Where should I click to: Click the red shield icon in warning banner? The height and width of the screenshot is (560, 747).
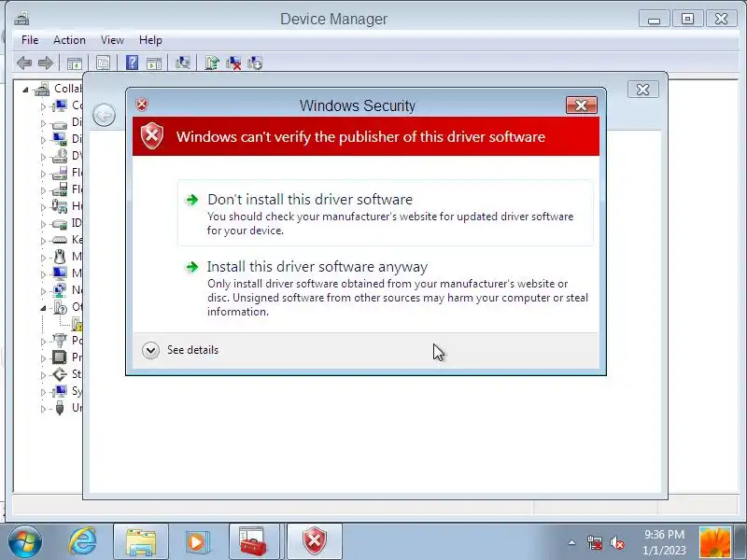click(152, 136)
